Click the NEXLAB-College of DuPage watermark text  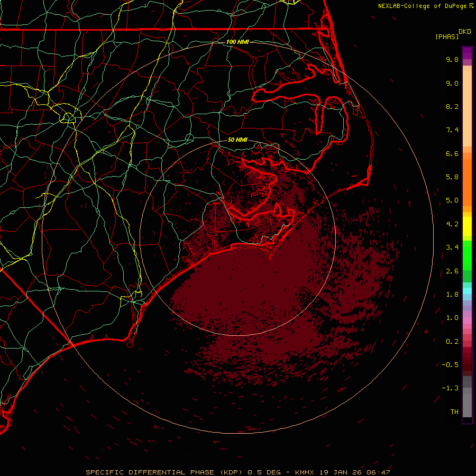point(422,6)
